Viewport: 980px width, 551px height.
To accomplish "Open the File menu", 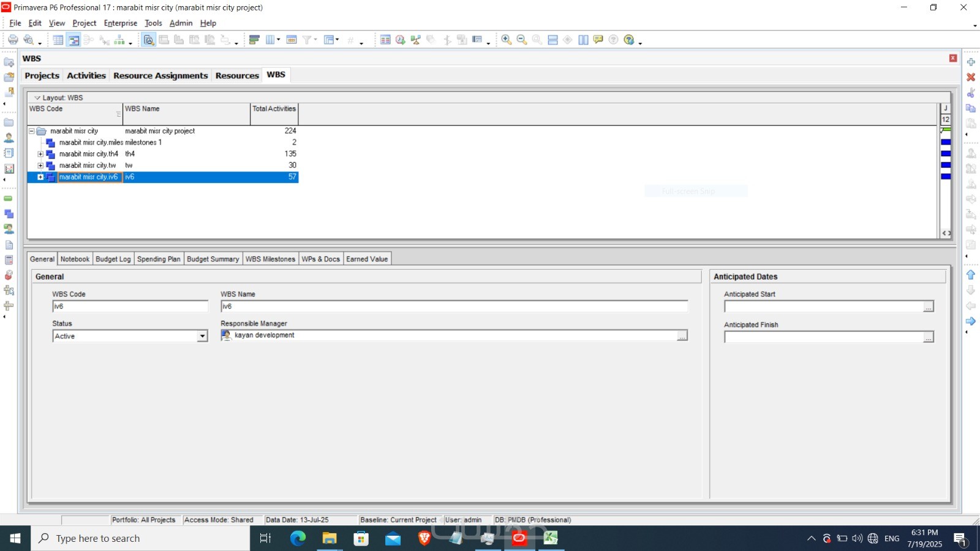I will coord(15,23).
